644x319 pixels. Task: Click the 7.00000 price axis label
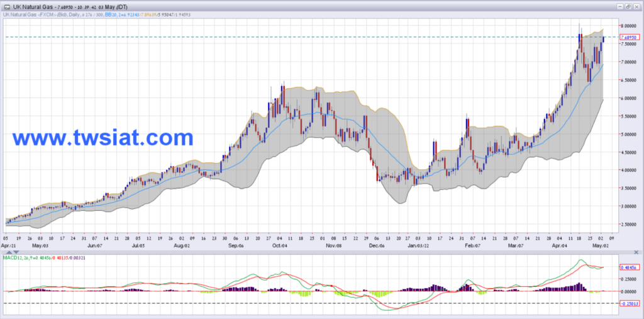628,62
